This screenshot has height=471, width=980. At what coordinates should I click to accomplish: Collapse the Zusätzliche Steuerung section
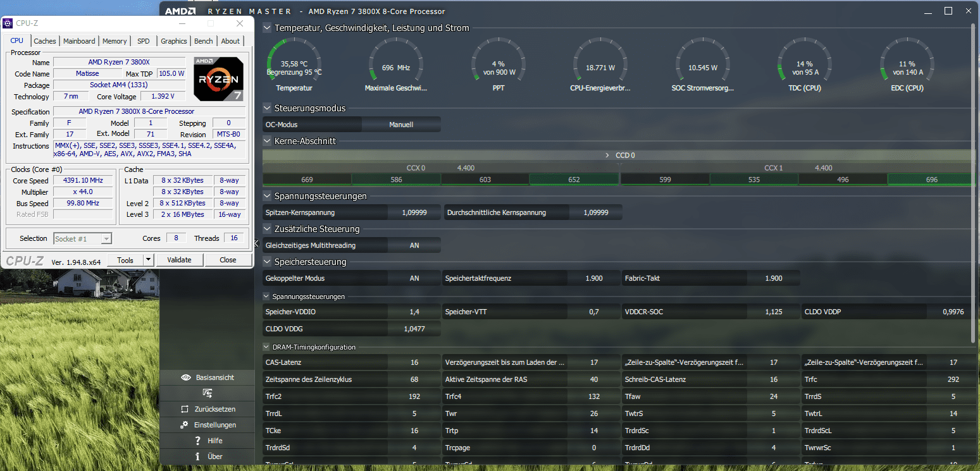(x=266, y=229)
